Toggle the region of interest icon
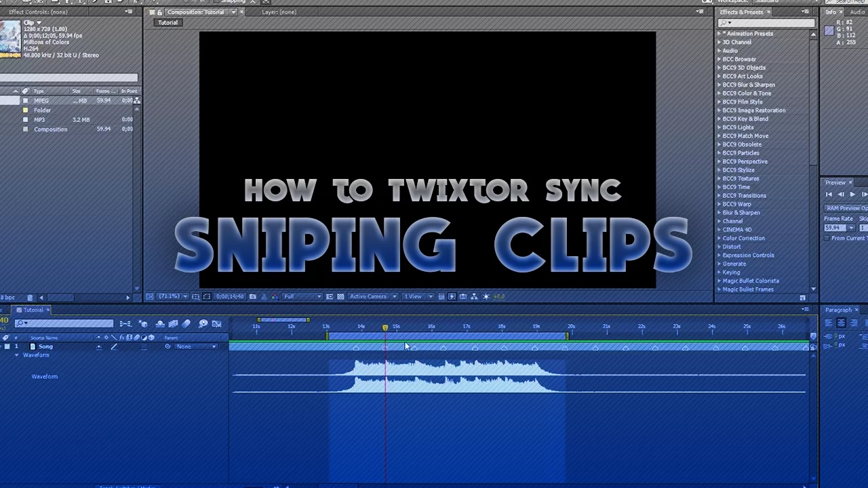 330,296
